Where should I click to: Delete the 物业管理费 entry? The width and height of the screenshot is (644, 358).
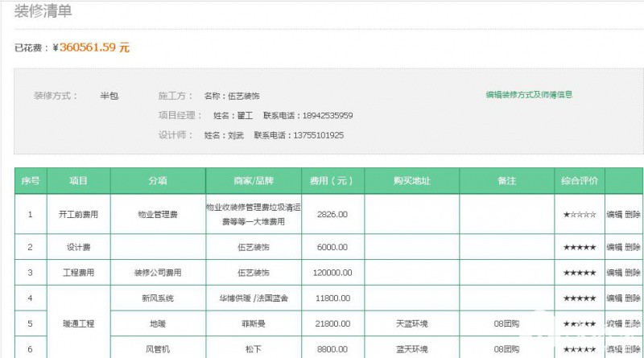click(x=634, y=215)
